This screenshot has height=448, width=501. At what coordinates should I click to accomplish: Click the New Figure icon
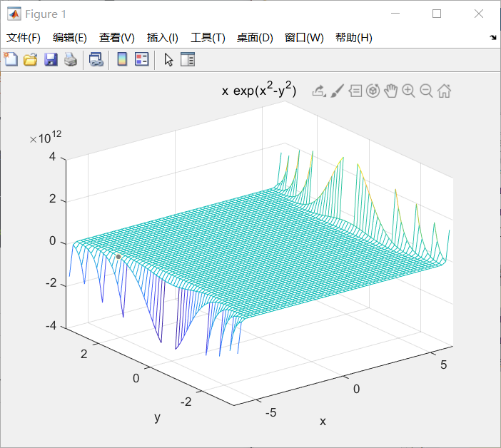coord(11,59)
